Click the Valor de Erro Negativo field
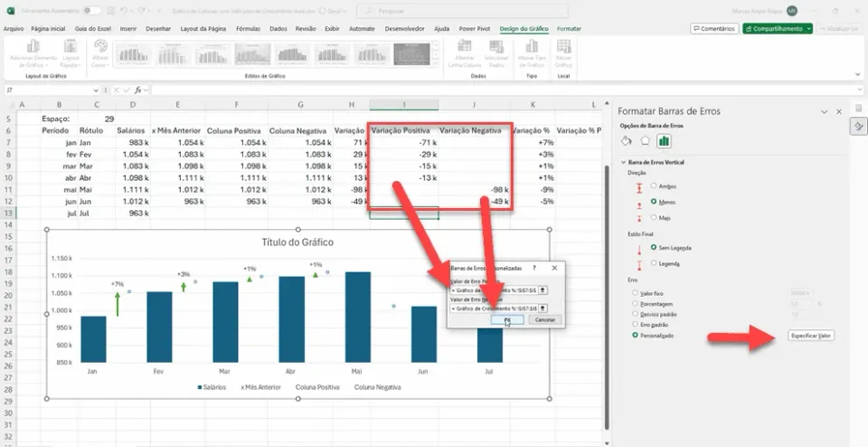Viewport: 868px width, 447px height. point(494,308)
